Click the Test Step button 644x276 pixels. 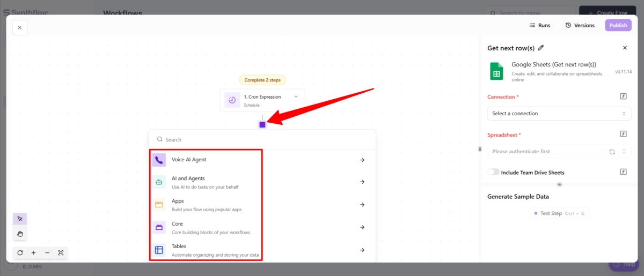point(559,213)
